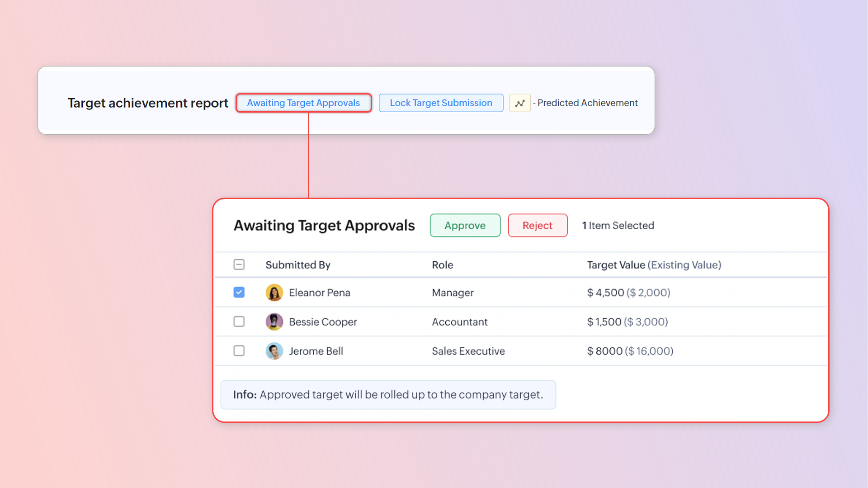The width and height of the screenshot is (868, 488).
Task: Select the Jerome Bell row checkbox
Action: click(239, 351)
